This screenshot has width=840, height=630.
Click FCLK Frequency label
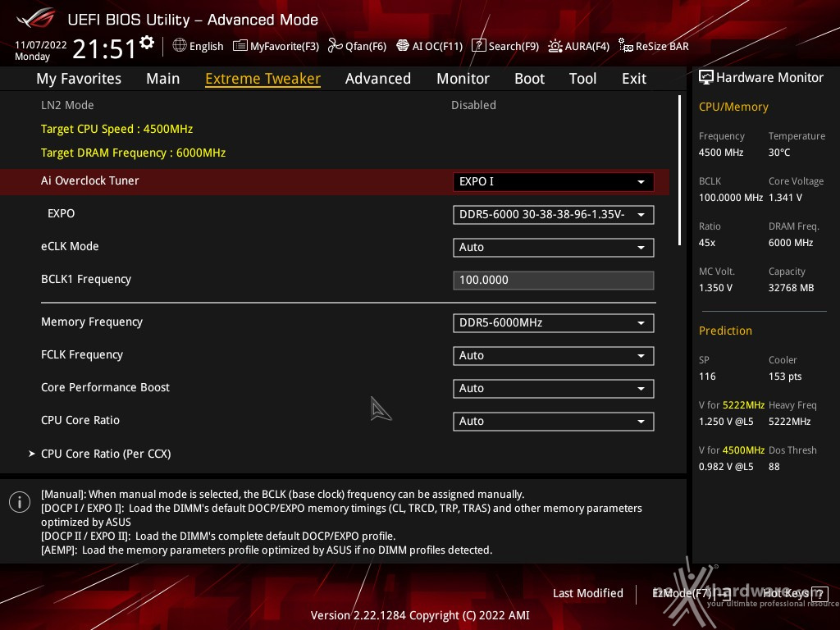coord(82,354)
